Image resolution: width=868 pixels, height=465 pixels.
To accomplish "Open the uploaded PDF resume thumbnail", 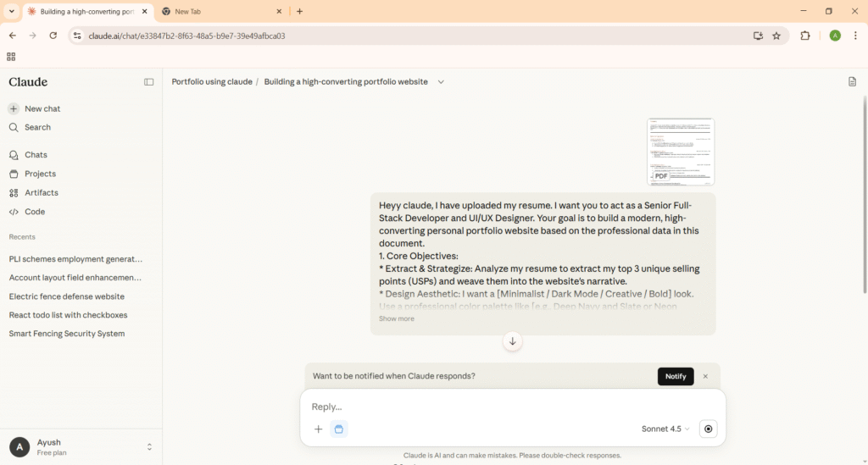I will [681, 152].
